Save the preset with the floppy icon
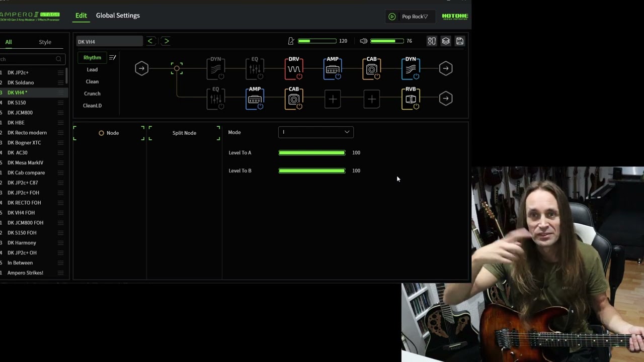Screen dimensions: 644x362 pyautogui.click(x=460, y=41)
